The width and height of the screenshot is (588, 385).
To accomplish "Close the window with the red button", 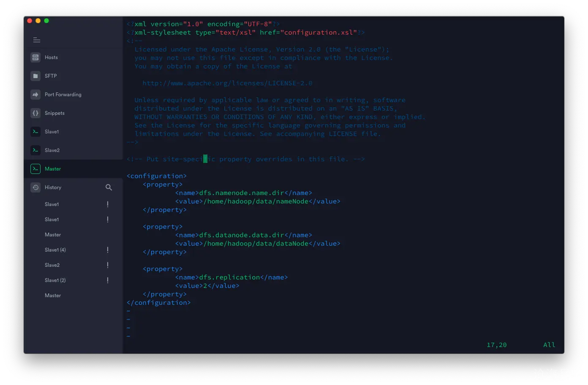I will [30, 21].
